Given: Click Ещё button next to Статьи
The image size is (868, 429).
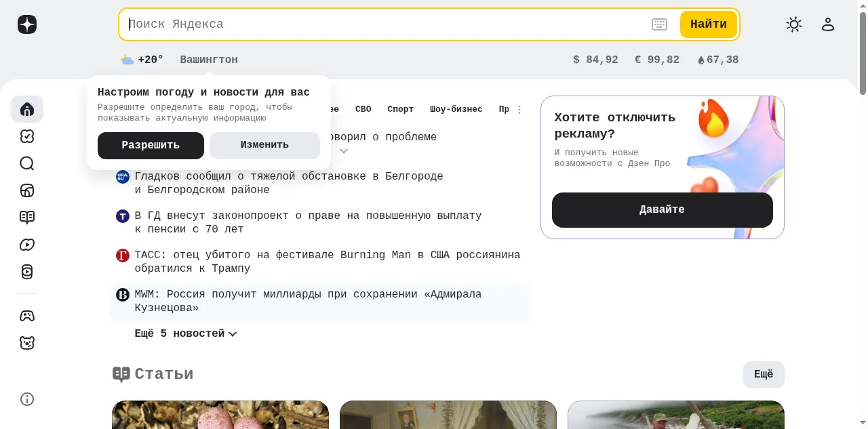Looking at the screenshot, I should pos(764,375).
